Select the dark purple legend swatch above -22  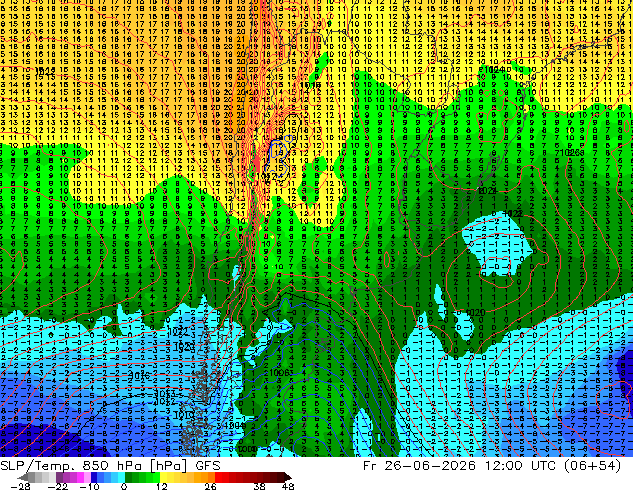59,477
